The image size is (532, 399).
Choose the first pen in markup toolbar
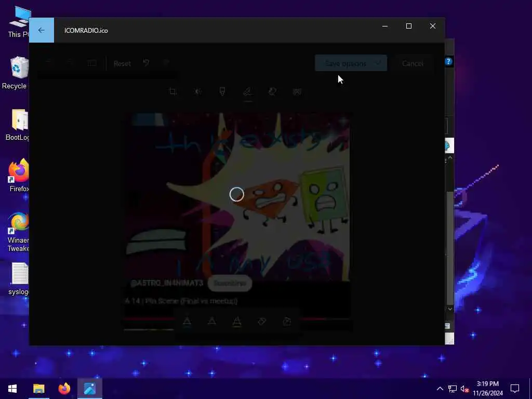pos(187,321)
